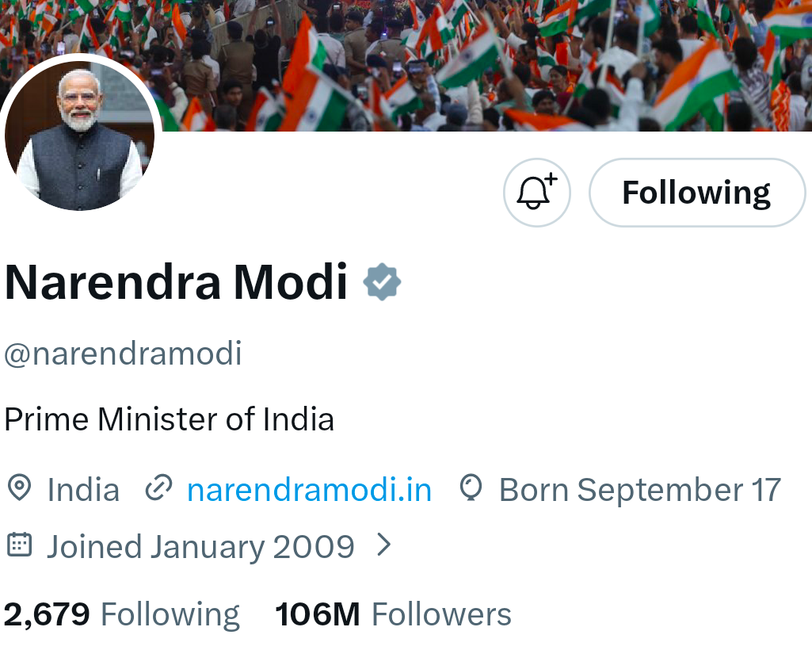This screenshot has width=812, height=650.
Task: Click the India location text
Action: (83, 490)
